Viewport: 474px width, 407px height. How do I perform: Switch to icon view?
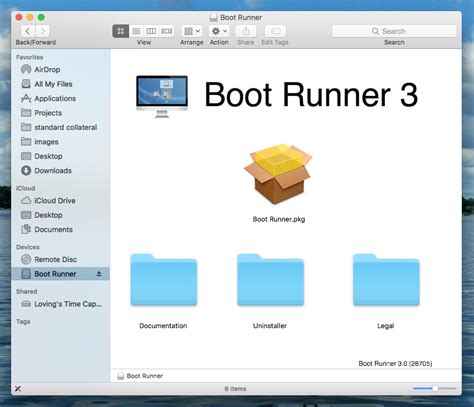point(121,31)
